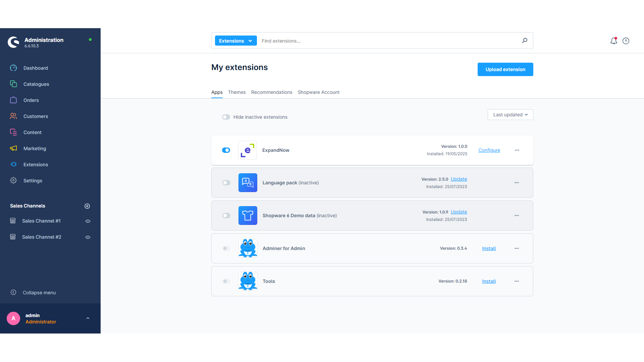Click the Tools frog icon
This screenshot has width=644, height=362.
click(x=248, y=281)
